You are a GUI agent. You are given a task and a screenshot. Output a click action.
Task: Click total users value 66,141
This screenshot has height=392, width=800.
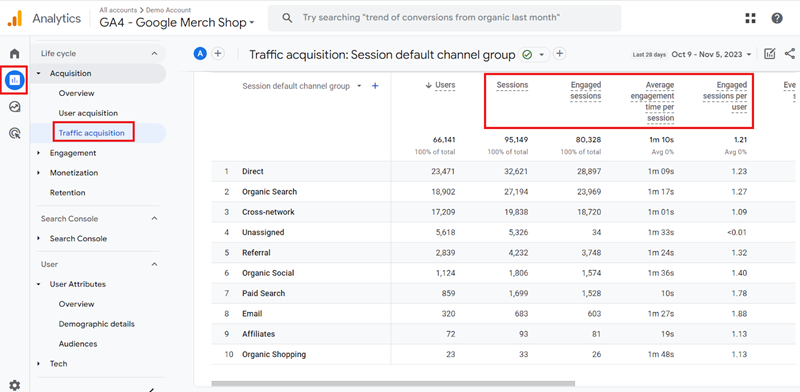coord(443,140)
